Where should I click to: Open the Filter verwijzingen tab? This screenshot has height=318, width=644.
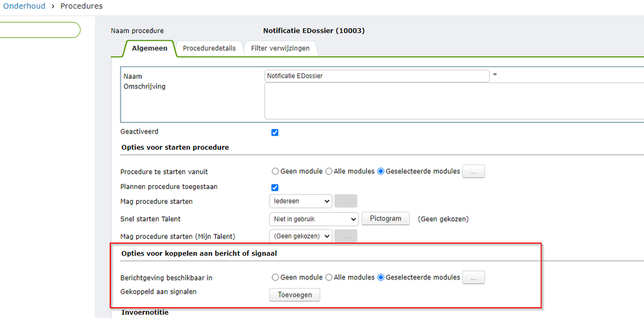click(280, 48)
